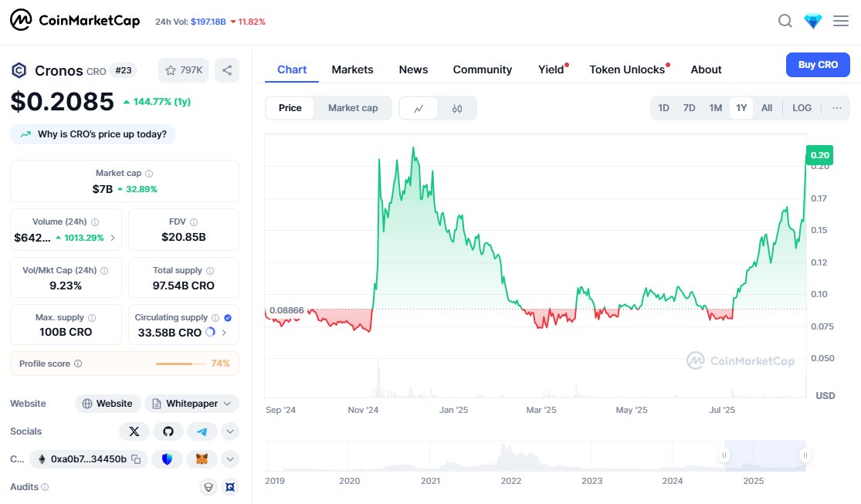Click the #23 rank badge

pyautogui.click(x=124, y=70)
